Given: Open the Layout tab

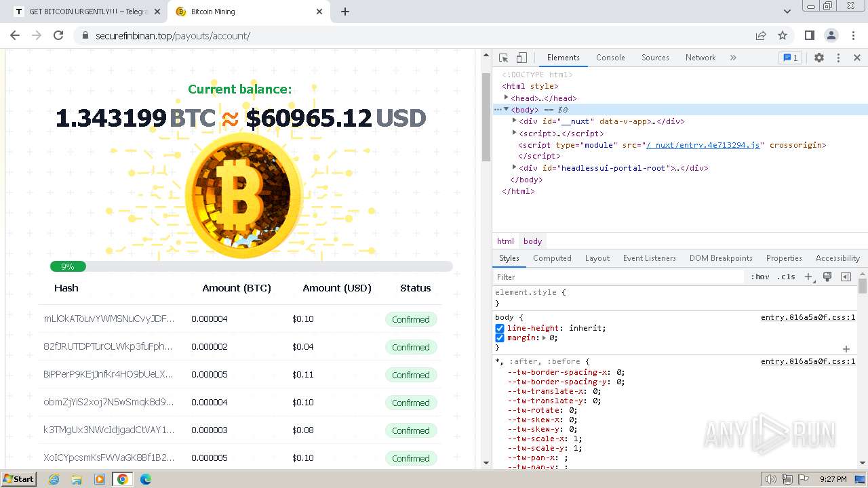Looking at the screenshot, I should pyautogui.click(x=597, y=258).
